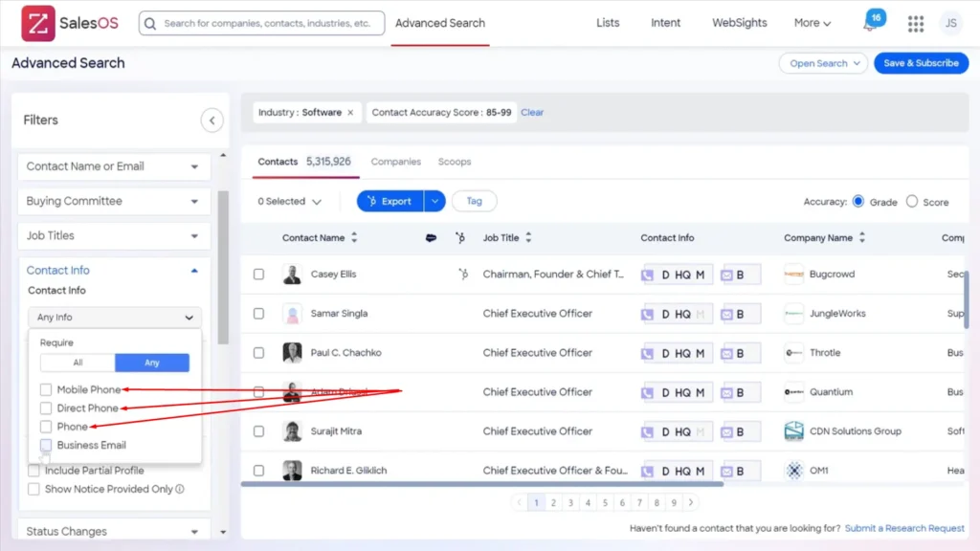Click the Save & Subscribe button
The height and width of the screenshot is (551, 980).
(x=921, y=63)
